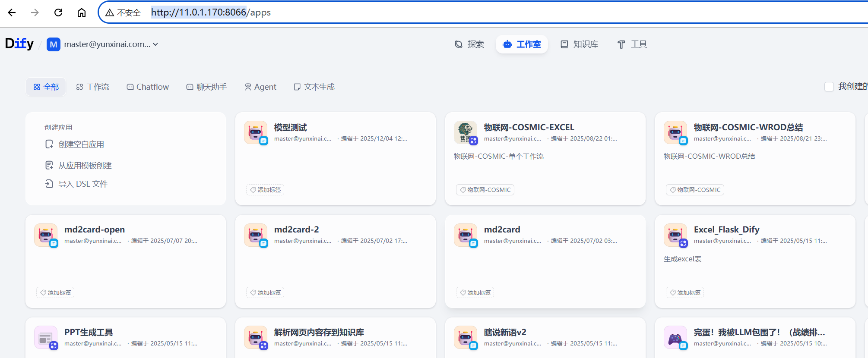Add a tag to md2card-open card
Viewport: 868px width, 358px height.
(x=55, y=292)
